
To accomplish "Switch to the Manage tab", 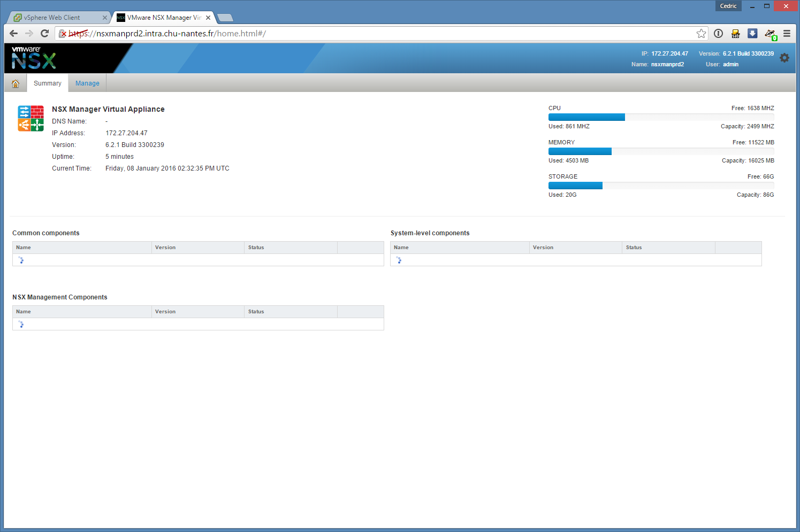I will pos(87,83).
